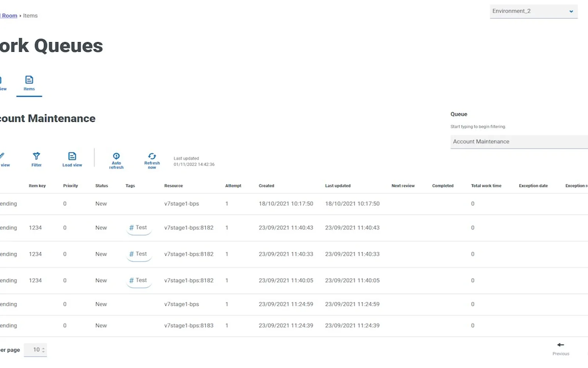This screenshot has width=588, height=368.
Task: Go to Previous page arrow
Action: pyautogui.click(x=560, y=345)
